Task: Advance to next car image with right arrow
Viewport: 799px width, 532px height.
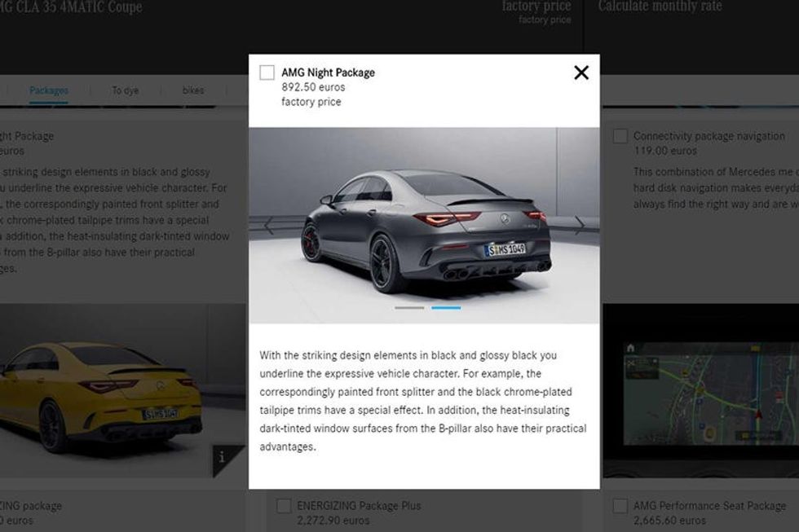Action: point(579,226)
